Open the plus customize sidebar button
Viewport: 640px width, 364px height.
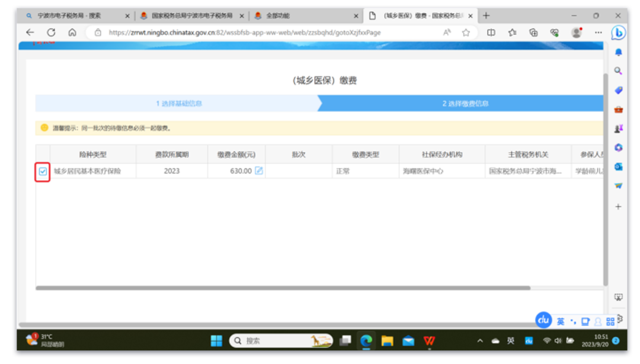618,207
